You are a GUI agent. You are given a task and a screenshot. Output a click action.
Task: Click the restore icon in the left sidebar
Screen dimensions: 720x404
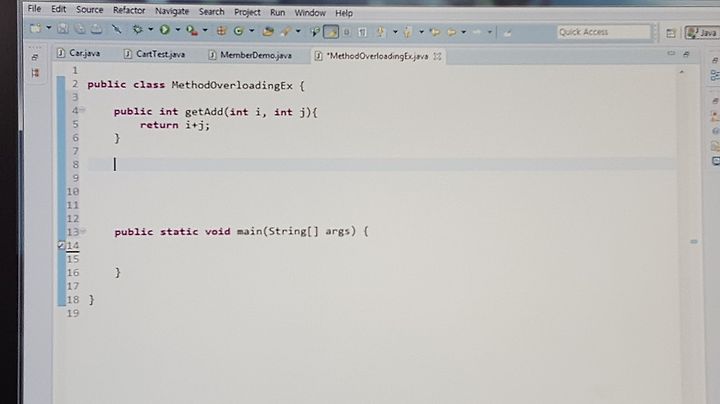tap(35, 57)
